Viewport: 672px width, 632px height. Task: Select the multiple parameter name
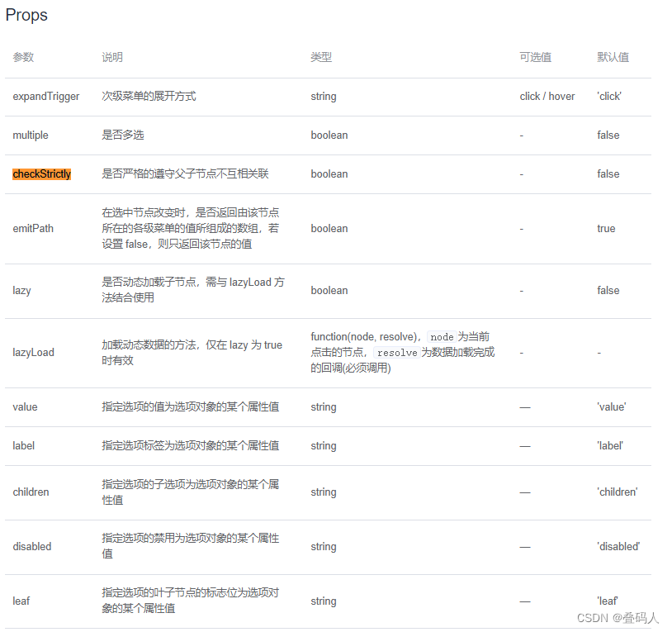pos(31,135)
